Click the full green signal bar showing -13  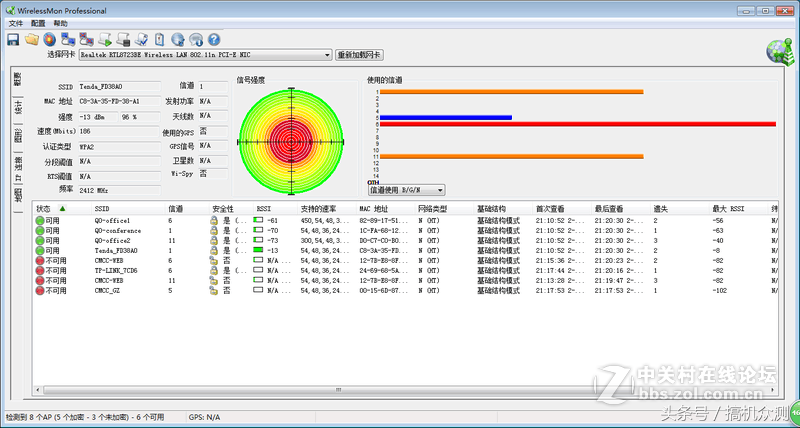click(x=258, y=250)
